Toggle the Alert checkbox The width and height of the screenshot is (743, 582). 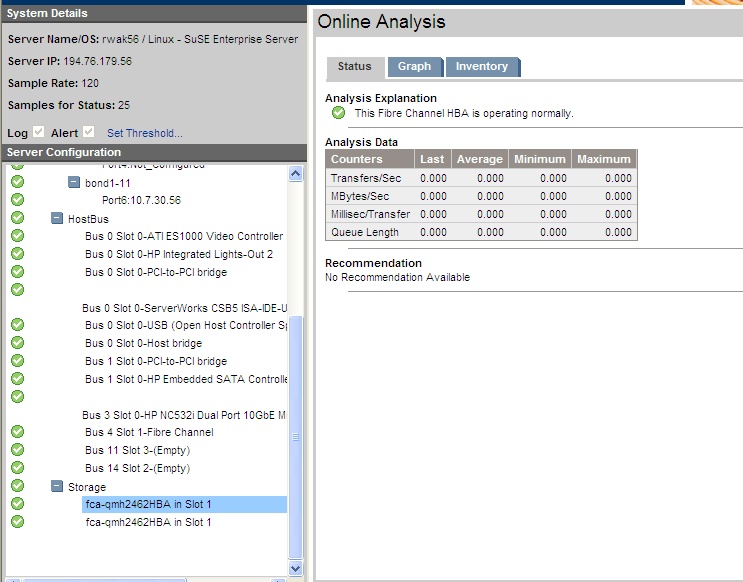point(89,132)
